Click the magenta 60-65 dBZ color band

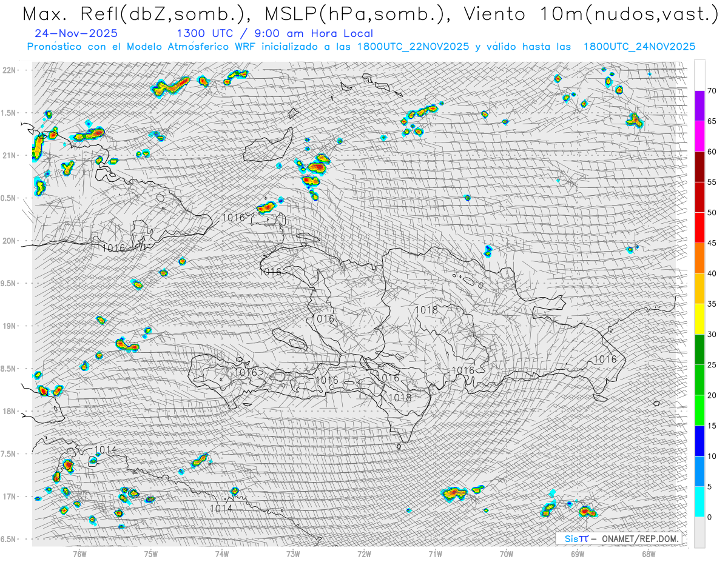pos(699,136)
